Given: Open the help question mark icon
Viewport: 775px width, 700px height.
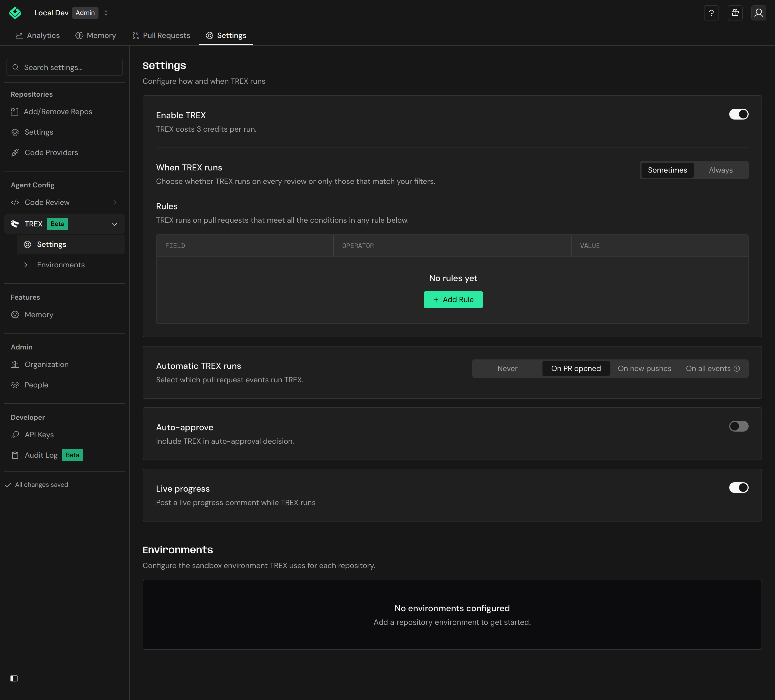Looking at the screenshot, I should pyautogui.click(x=711, y=13).
